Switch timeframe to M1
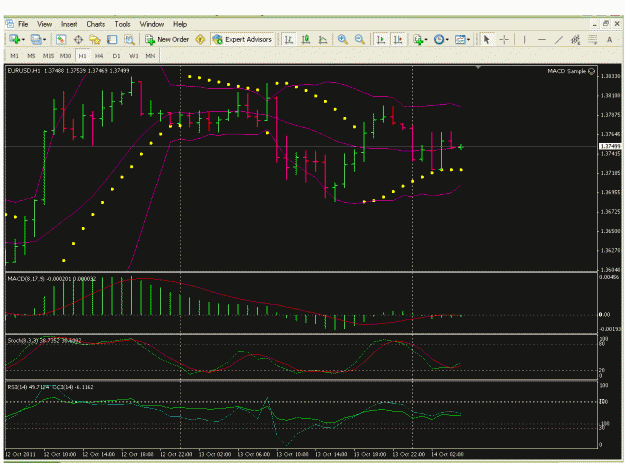 click(14, 56)
